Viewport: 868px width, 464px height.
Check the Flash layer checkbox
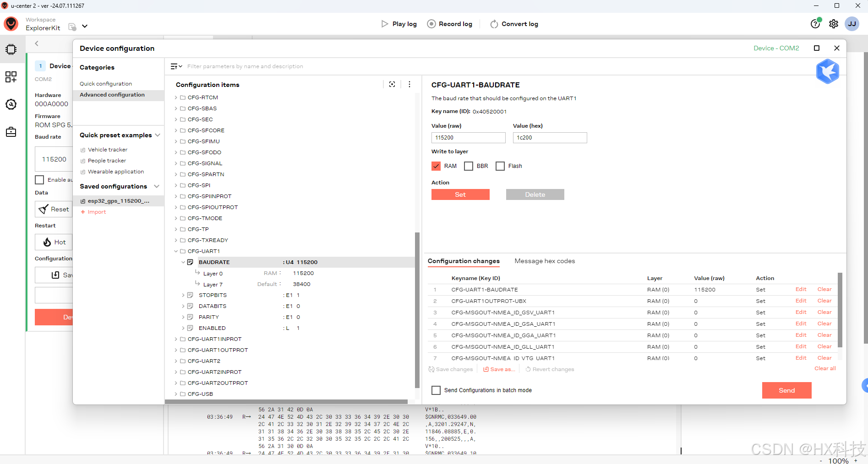pyautogui.click(x=500, y=166)
